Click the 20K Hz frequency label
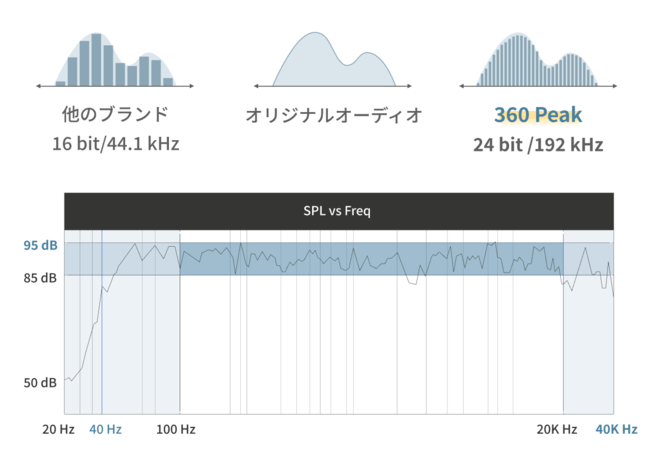650x460 pixels. (555, 429)
